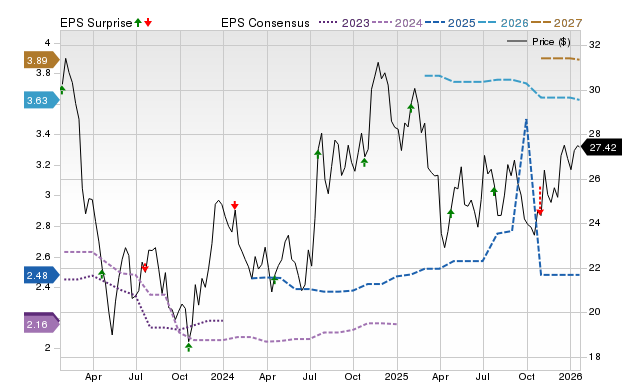Click the 3.4 label on the EPS axis
This screenshot has height=382, width=640.
pos(43,134)
